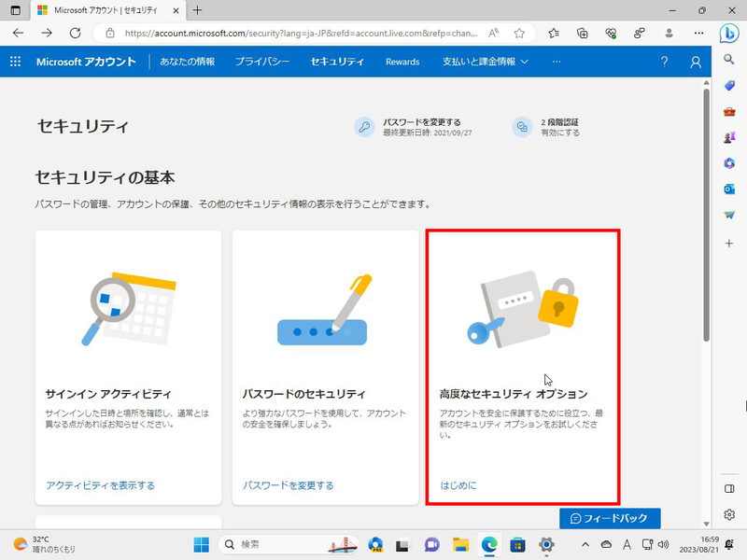The width and height of the screenshot is (747, 560).
Task: Open パスワードのセキュリティ card illustration
Action: point(324,310)
